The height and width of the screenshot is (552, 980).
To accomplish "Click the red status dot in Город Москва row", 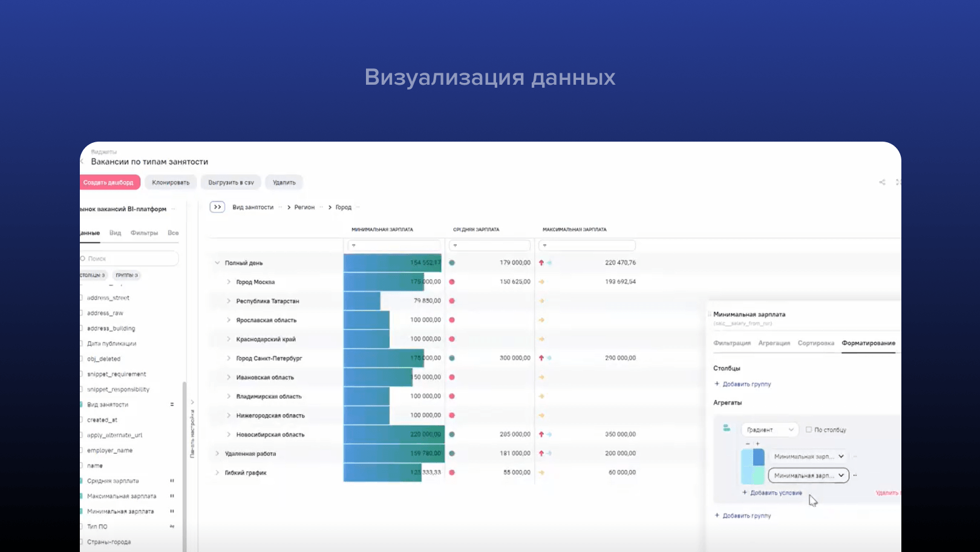I will tap(452, 282).
